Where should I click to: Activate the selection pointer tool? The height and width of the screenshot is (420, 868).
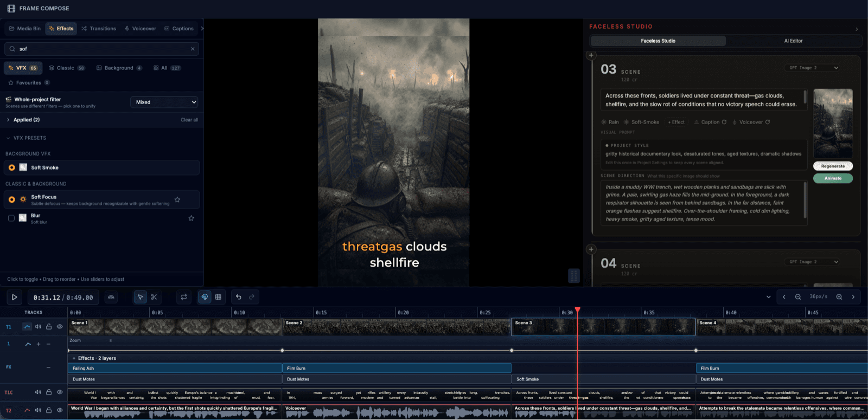[141, 297]
